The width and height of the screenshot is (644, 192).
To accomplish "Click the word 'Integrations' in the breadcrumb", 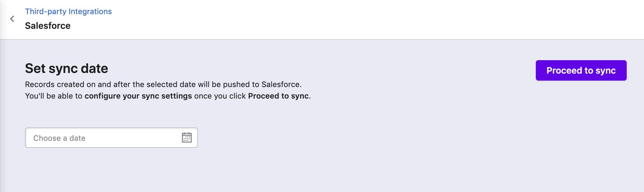I will [x=90, y=12].
